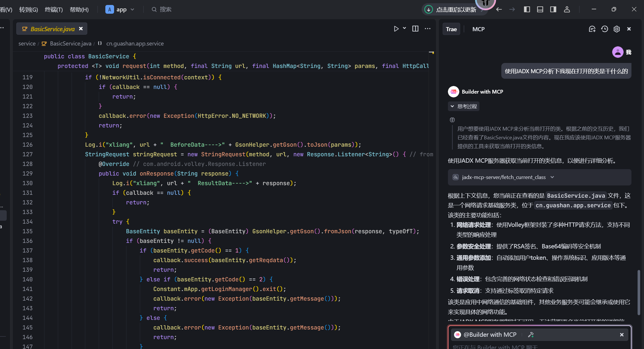
Task: Open the editor more actions ellipsis
Action: click(x=427, y=29)
